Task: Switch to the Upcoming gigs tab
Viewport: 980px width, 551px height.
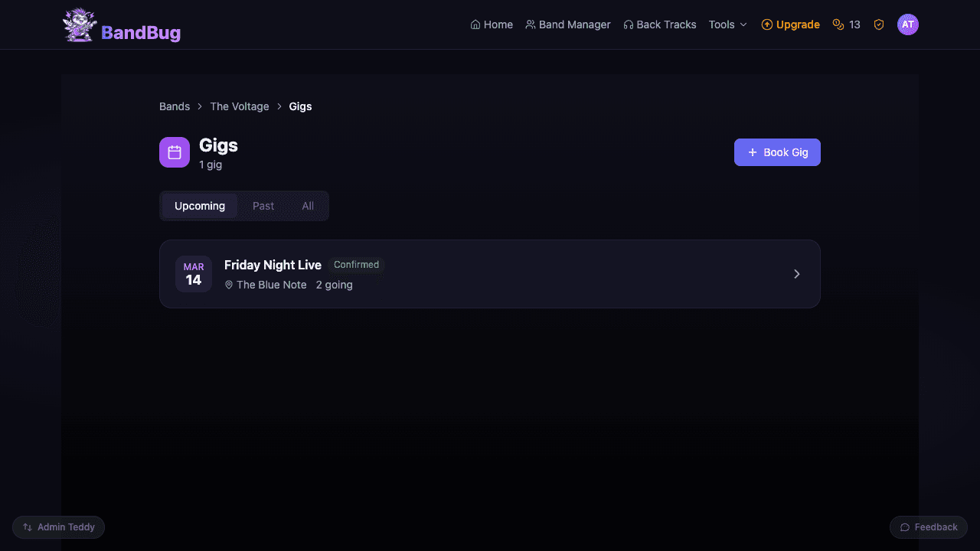Action: [200, 206]
